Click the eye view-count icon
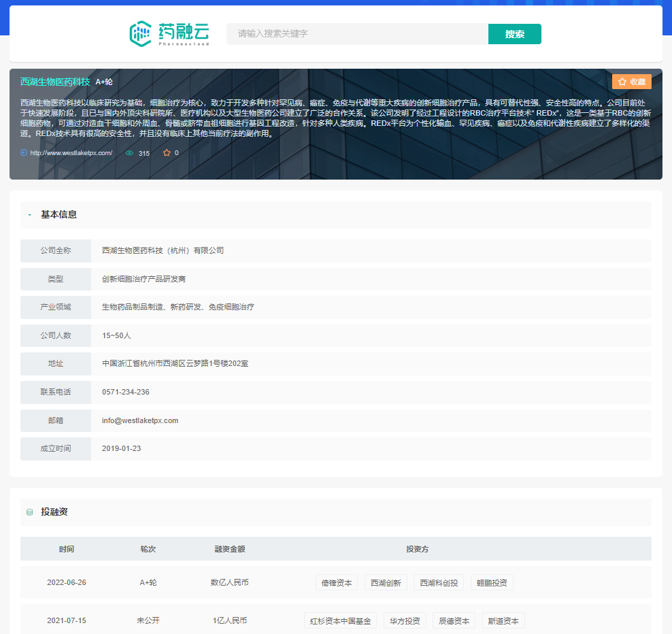The height and width of the screenshot is (634, 672). 129,153
